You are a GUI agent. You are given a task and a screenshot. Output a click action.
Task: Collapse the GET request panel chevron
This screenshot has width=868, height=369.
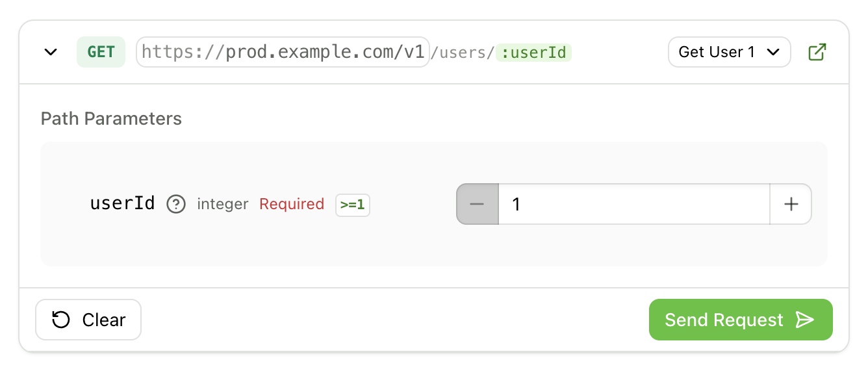pyautogui.click(x=51, y=53)
